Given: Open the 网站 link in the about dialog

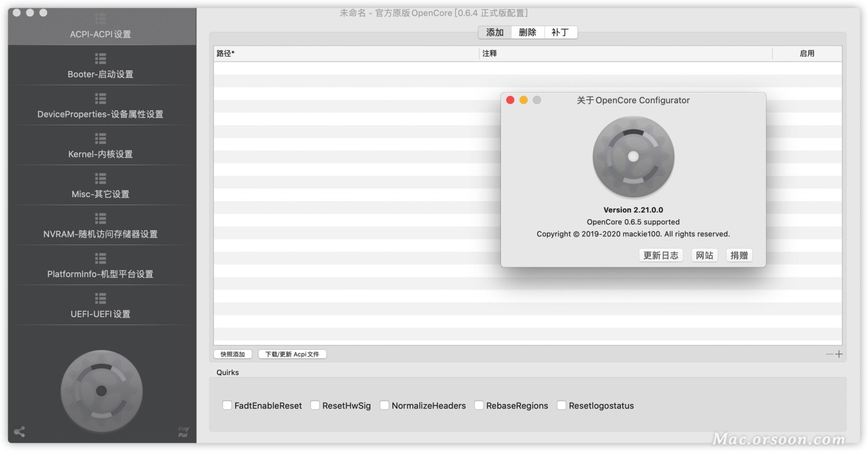Looking at the screenshot, I should 704,255.
